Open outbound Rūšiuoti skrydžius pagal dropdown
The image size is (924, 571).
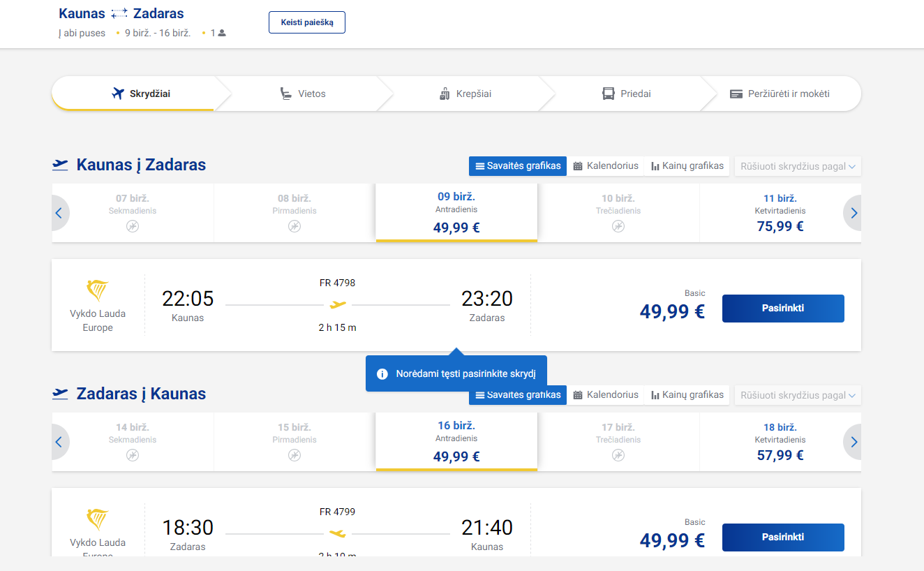click(798, 166)
